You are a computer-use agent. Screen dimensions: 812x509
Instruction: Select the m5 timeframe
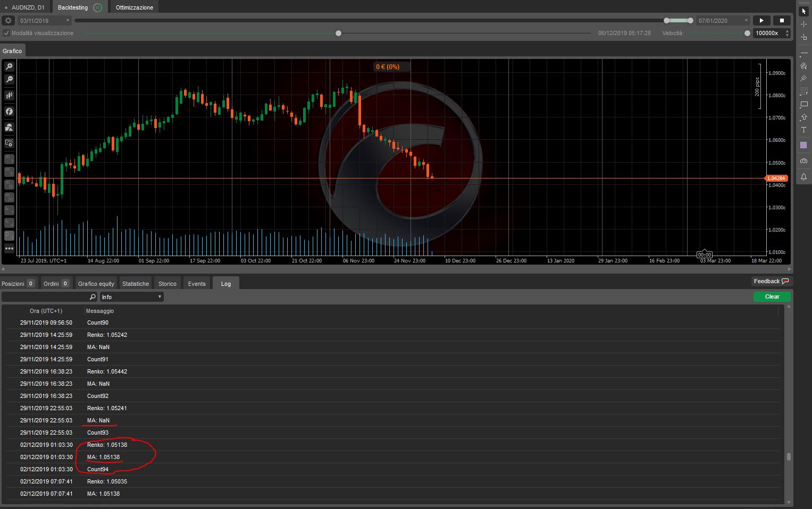(x=9, y=172)
